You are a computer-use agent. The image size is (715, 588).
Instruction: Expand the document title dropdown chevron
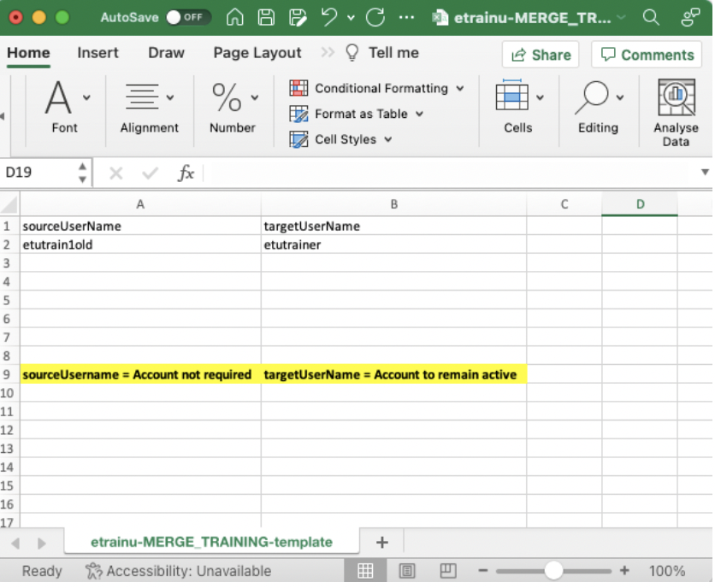(621, 18)
